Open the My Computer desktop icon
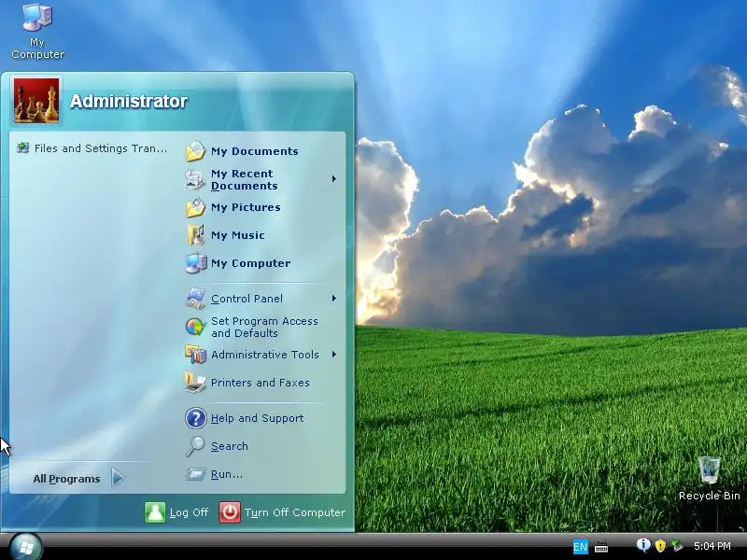 click(37, 32)
